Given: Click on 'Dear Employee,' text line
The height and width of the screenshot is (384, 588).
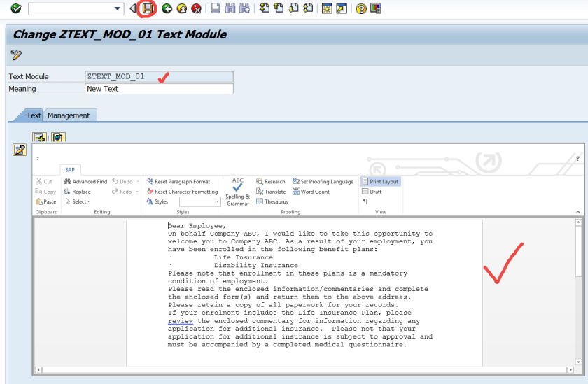Looking at the screenshot, I should [197, 226].
